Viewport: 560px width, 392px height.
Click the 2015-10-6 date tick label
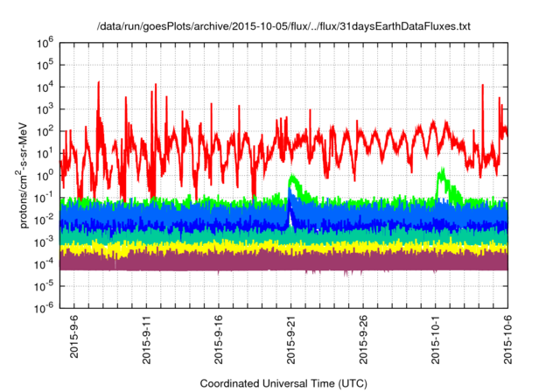[x=507, y=339]
